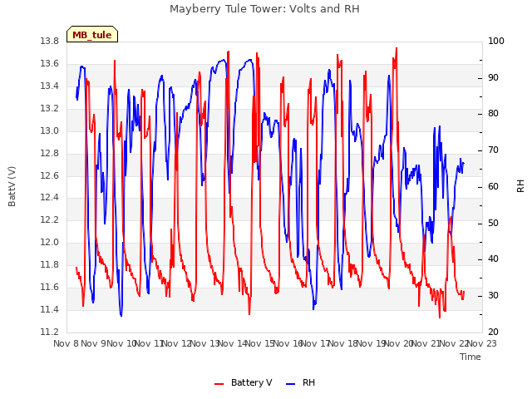
Task: Click the Nov 15 date tick
Action: click(x=260, y=343)
